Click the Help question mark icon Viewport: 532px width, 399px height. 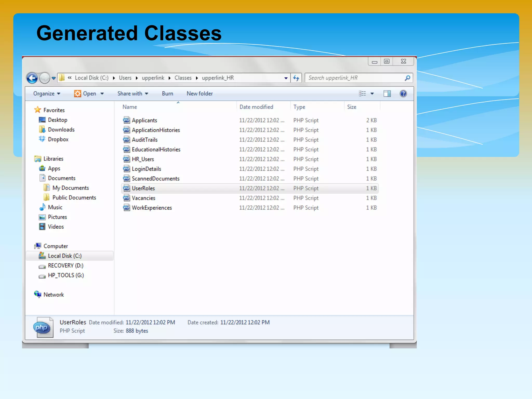click(x=403, y=94)
